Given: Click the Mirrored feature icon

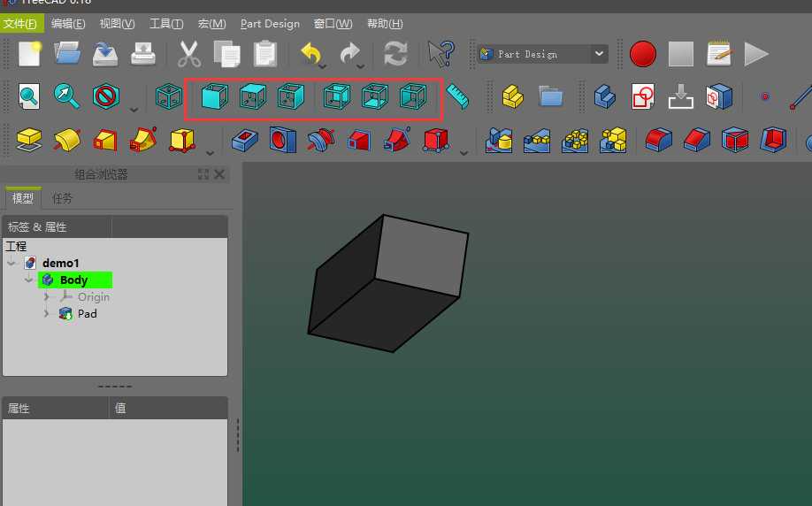Looking at the screenshot, I should (499, 140).
